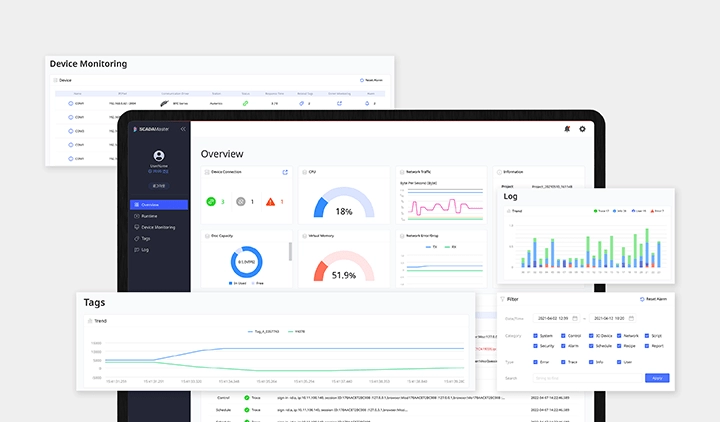Click the gray disconnected devices status icon

240,202
